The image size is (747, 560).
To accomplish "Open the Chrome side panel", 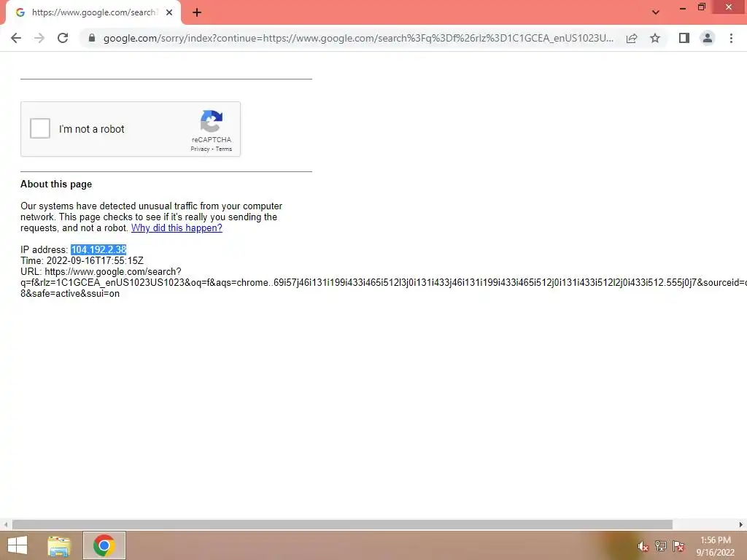I will (684, 38).
